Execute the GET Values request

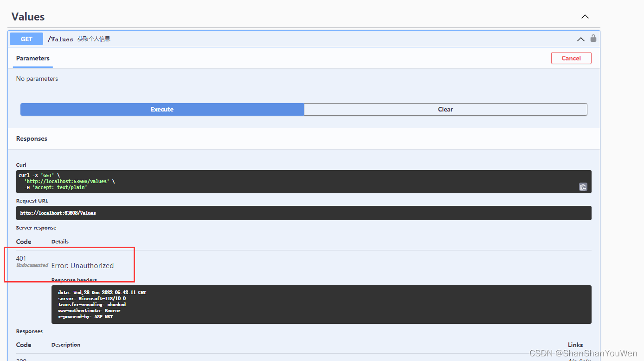point(162,109)
